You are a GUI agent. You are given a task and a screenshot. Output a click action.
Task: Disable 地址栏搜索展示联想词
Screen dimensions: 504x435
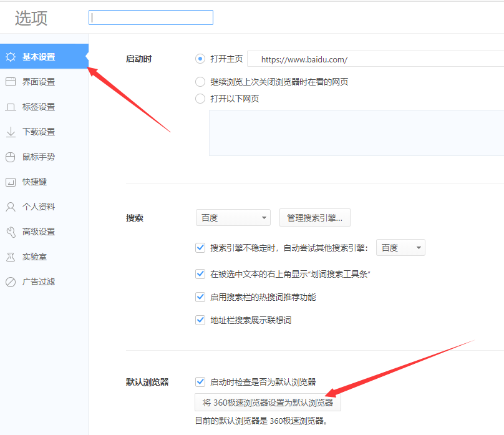click(x=200, y=320)
